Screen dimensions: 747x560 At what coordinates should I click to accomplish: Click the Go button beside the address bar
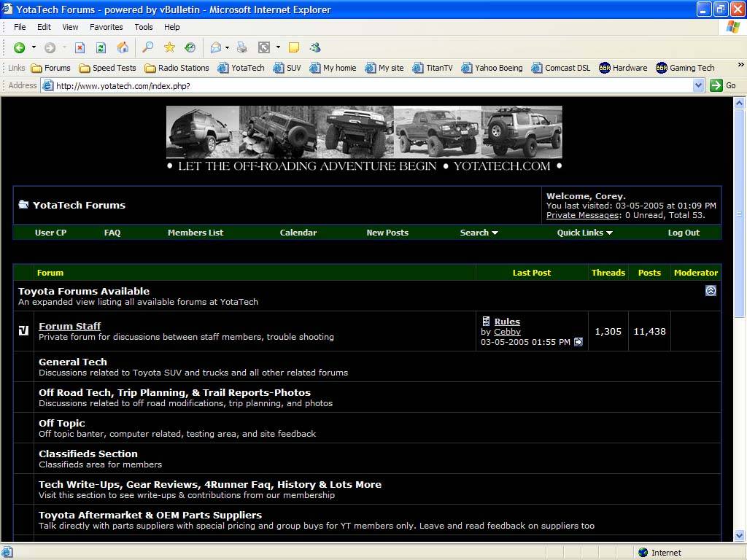pos(723,86)
